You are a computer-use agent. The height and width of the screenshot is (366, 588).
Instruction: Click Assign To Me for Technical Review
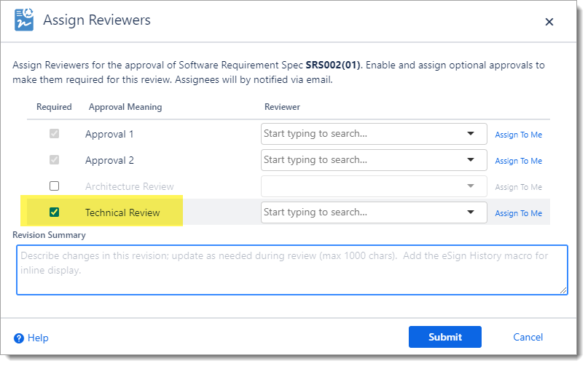coord(518,213)
